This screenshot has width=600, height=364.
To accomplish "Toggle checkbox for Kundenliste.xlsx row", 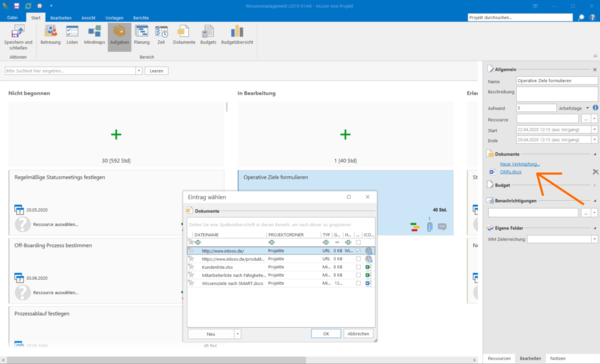I will (x=358, y=267).
